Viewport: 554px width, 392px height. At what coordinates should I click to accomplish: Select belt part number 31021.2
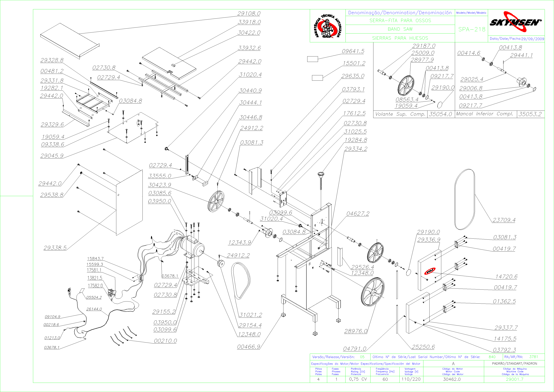click(x=250, y=315)
